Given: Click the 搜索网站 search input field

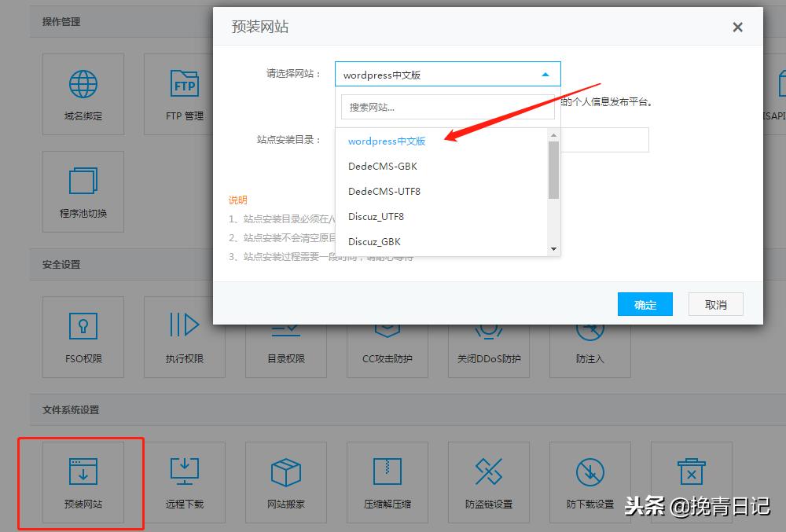Looking at the screenshot, I should point(446,106).
